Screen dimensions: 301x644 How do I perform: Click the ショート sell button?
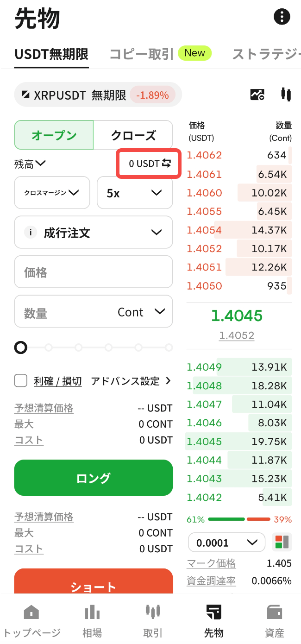click(94, 582)
